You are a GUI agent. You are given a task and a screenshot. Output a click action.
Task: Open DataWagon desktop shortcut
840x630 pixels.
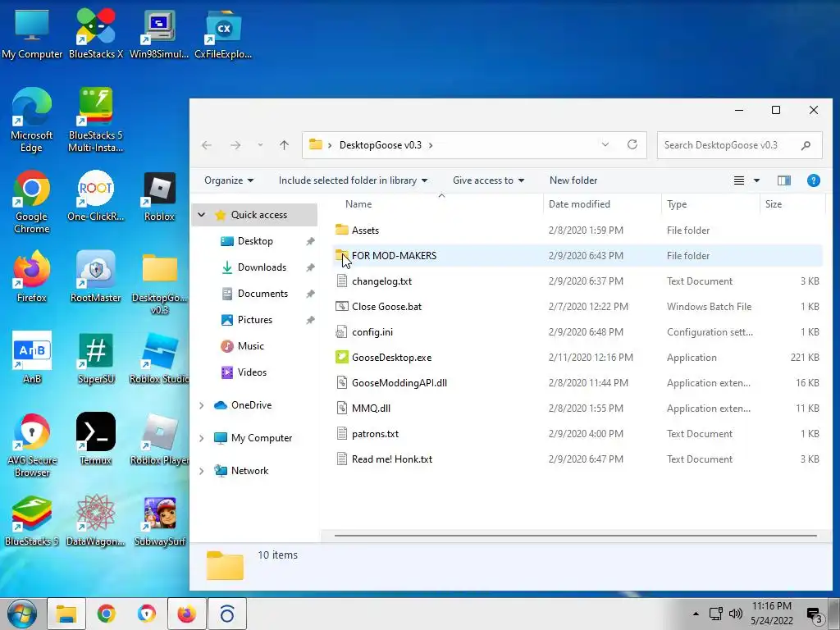[96, 521]
